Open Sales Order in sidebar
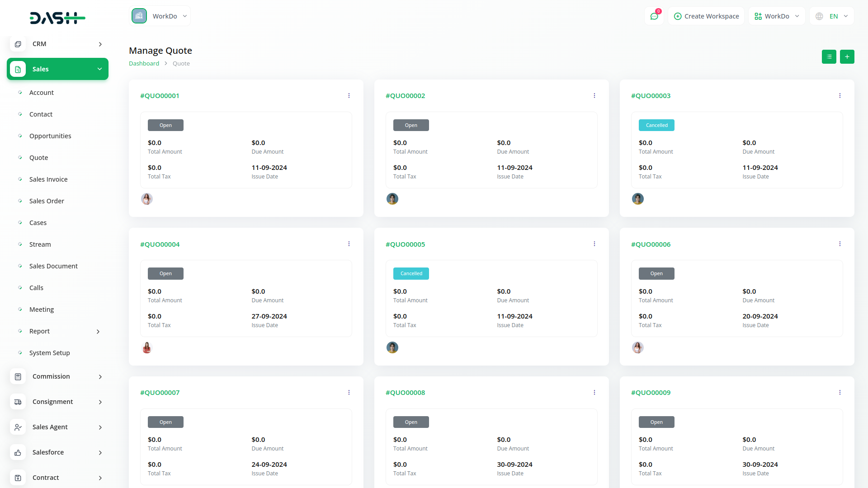Screen dimensions: 868x488 (47, 201)
